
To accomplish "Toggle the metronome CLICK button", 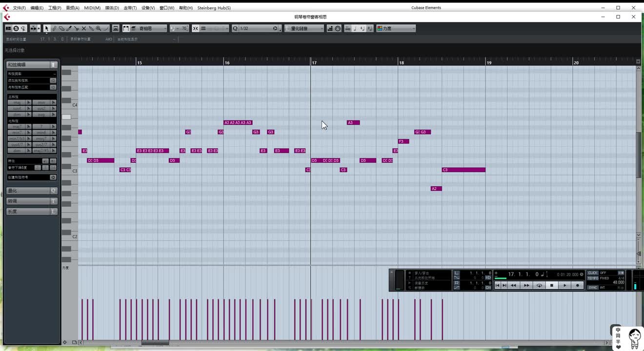I will pyautogui.click(x=593, y=273).
